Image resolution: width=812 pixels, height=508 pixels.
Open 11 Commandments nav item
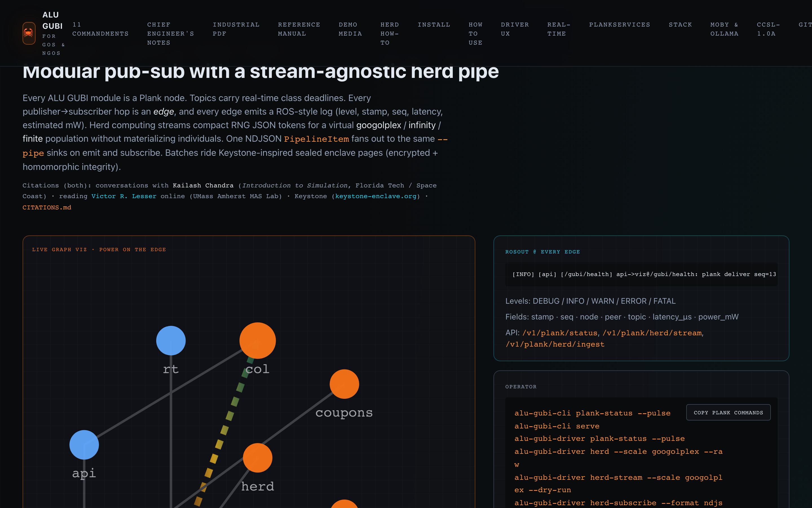coord(100,29)
